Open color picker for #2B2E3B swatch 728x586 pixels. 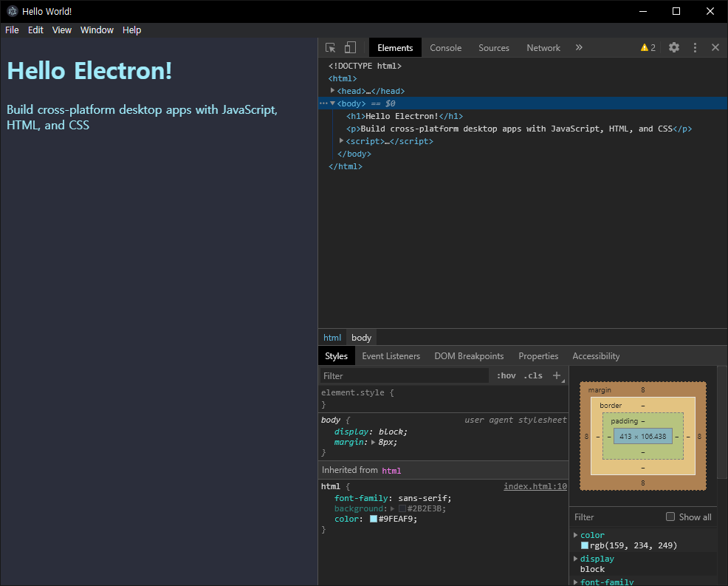pyautogui.click(x=402, y=509)
